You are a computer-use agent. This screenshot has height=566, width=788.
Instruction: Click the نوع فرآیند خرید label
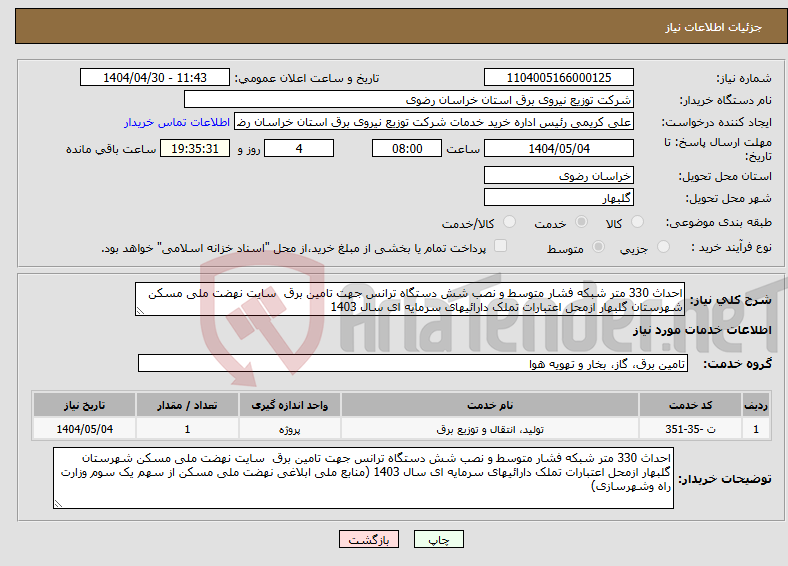(731, 247)
